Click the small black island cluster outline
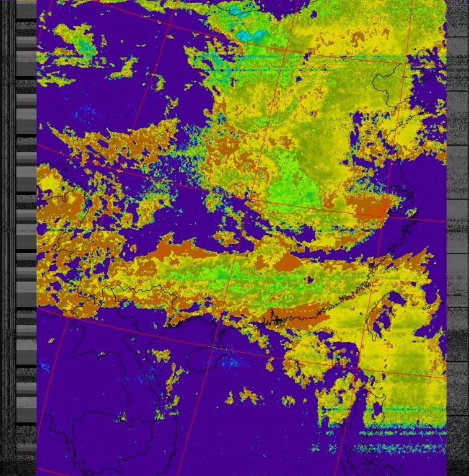469x476 pixels. [x=277, y=321]
